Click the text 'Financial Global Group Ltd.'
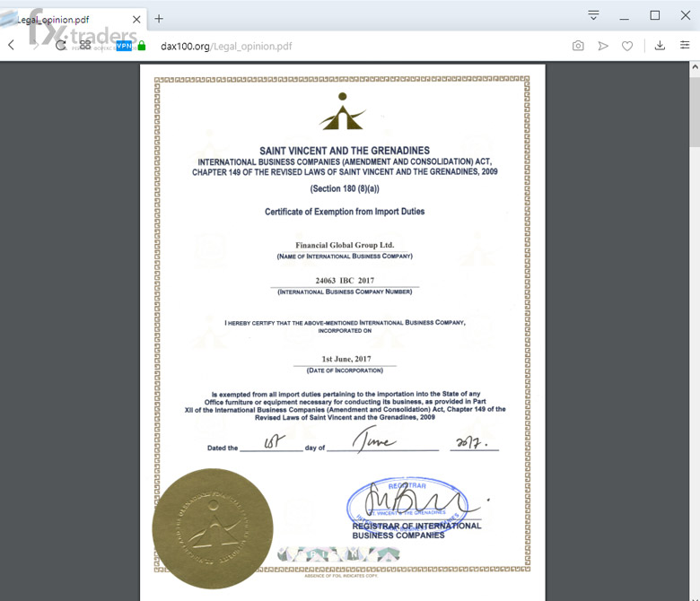Screen dimensions: 700x601 click(345, 245)
